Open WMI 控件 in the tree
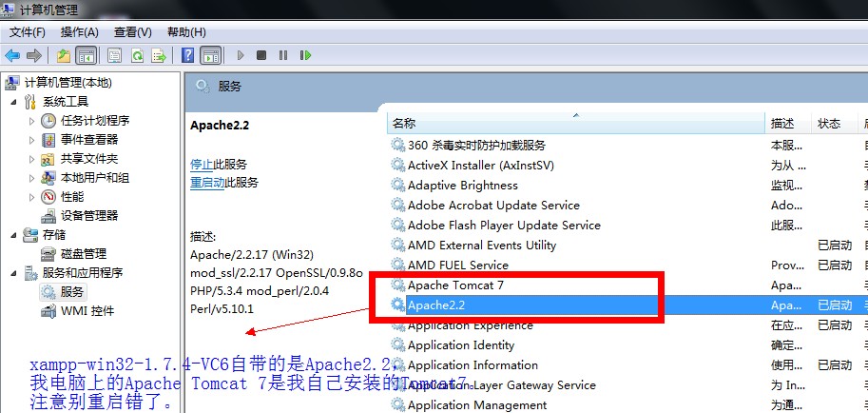This screenshot has height=413, width=868. click(x=87, y=311)
